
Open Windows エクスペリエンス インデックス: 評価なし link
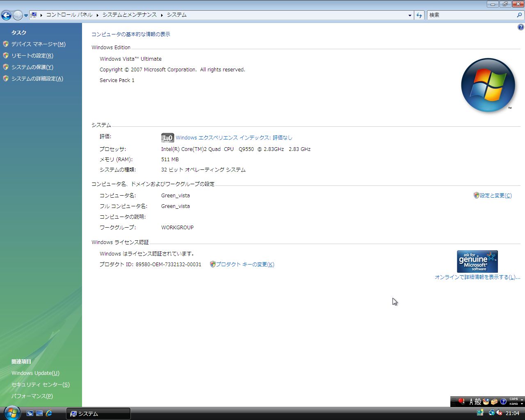234,138
